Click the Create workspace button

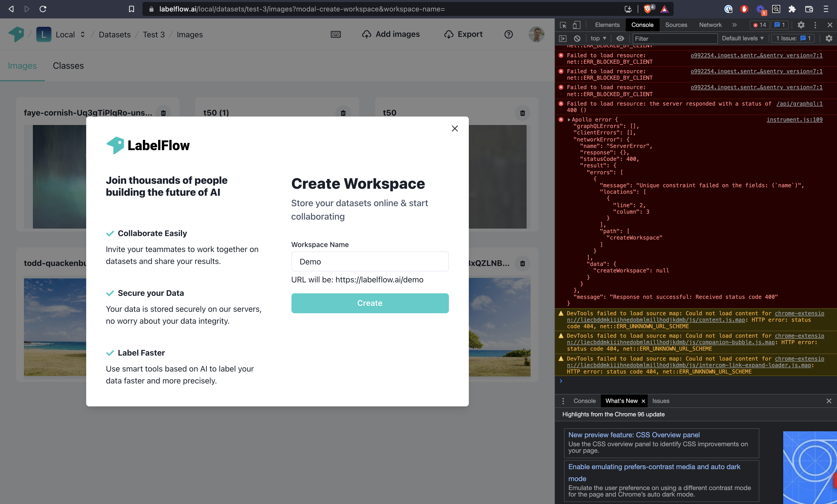click(x=370, y=303)
